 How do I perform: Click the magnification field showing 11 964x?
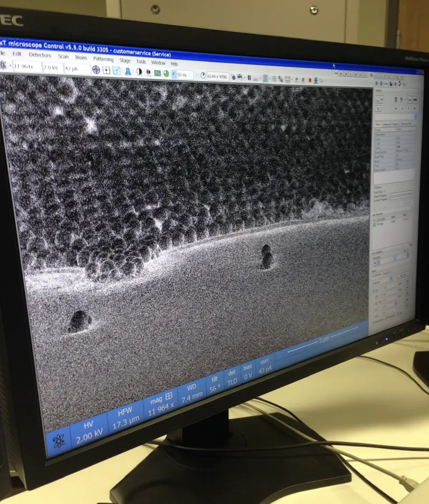[27, 67]
